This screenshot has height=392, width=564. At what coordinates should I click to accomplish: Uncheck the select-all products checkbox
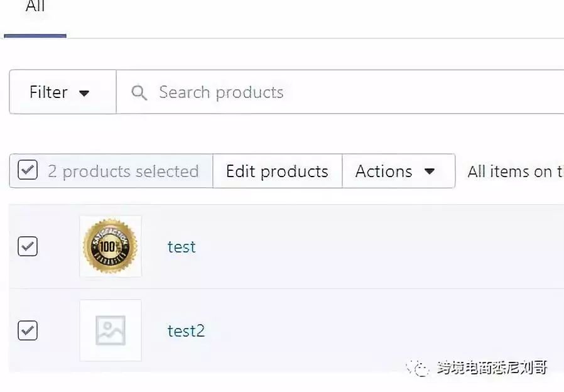tap(27, 170)
